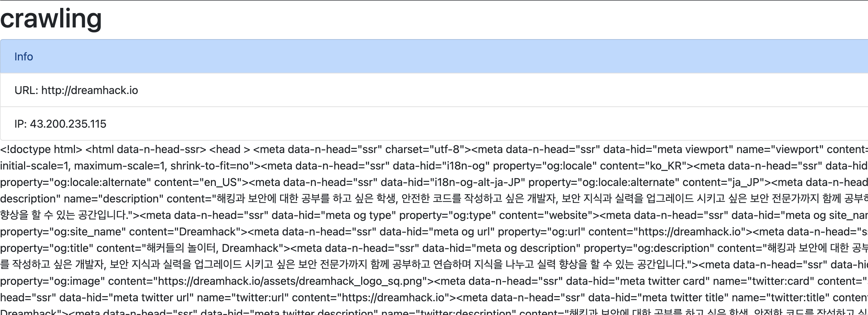Click the 'initial-scale=1, maximum-scale=1' text
The width and height of the screenshot is (868, 315).
click(x=84, y=166)
